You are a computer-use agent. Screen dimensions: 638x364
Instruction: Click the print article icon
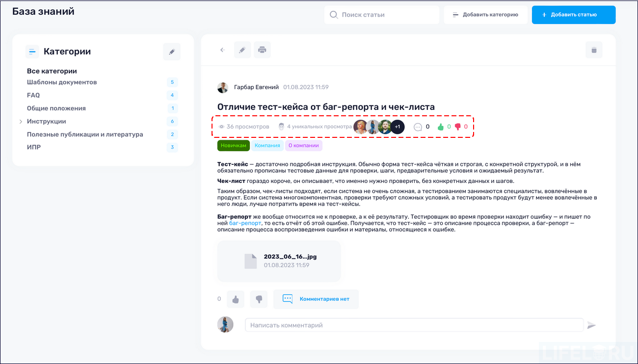click(262, 50)
